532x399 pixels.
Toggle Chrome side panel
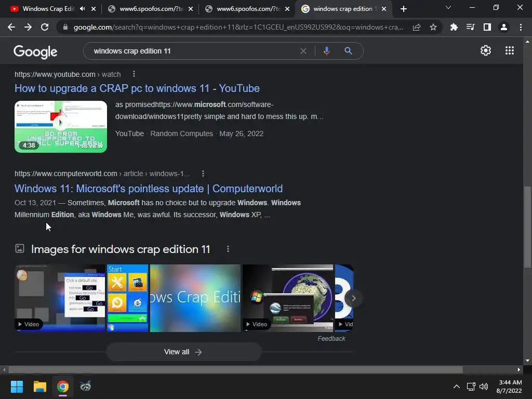coord(487,27)
